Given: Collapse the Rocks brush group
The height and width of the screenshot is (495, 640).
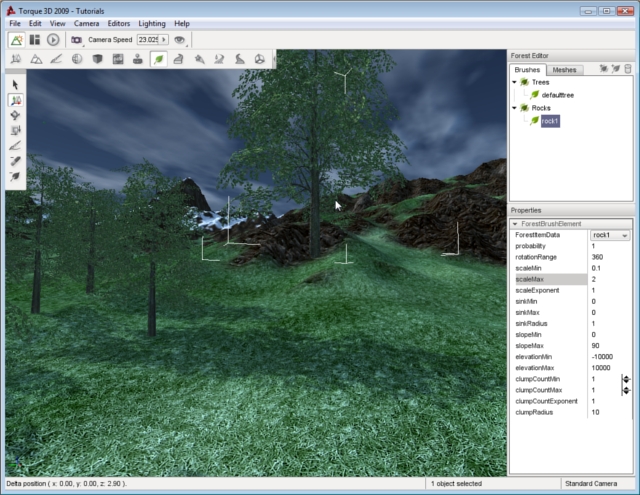Looking at the screenshot, I should (x=514, y=108).
